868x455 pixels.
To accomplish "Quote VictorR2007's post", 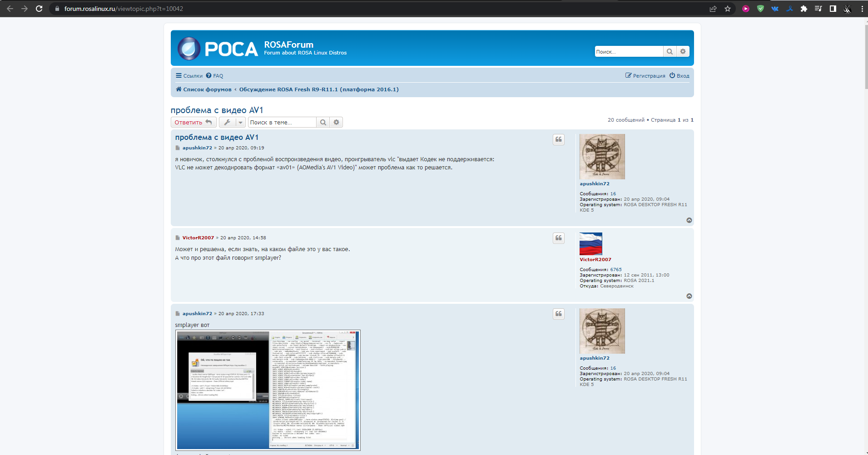I will pos(559,238).
